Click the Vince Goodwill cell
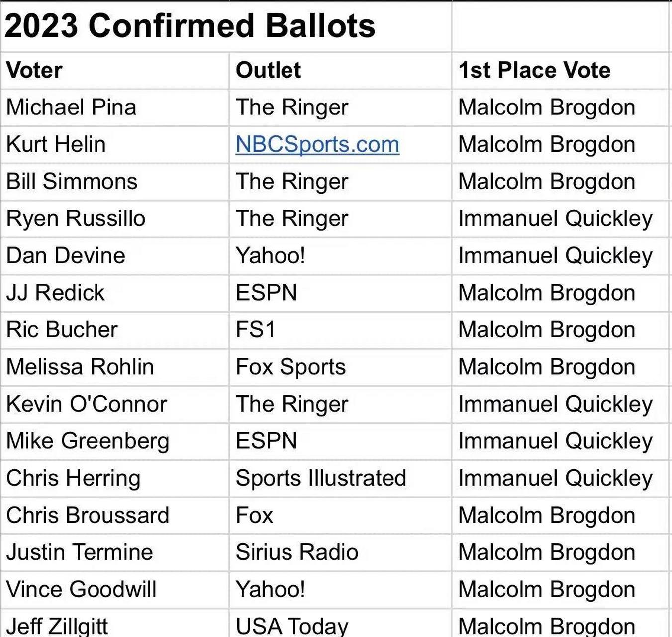The width and height of the screenshot is (672, 637). coord(81,589)
